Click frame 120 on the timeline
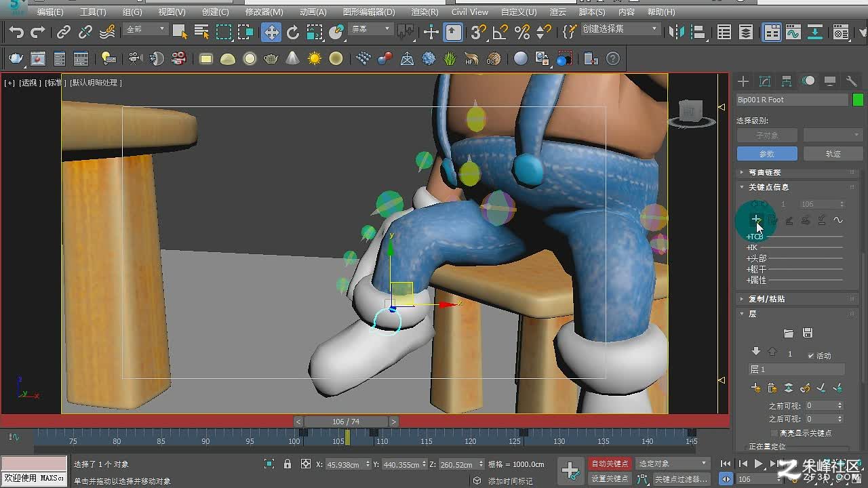 pyautogui.click(x=470, y=441)
